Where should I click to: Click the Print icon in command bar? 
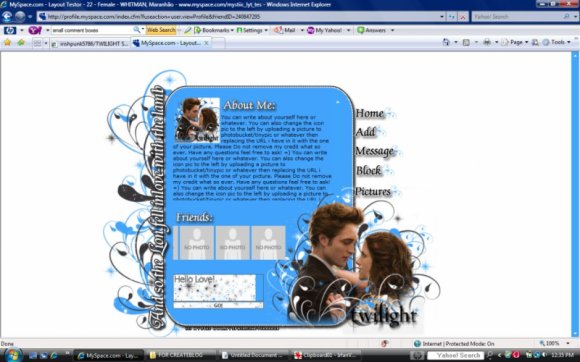pos(487,43)
